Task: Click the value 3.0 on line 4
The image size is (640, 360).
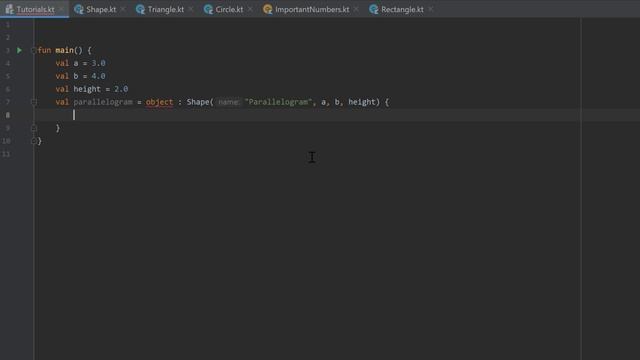Action: 98,63
